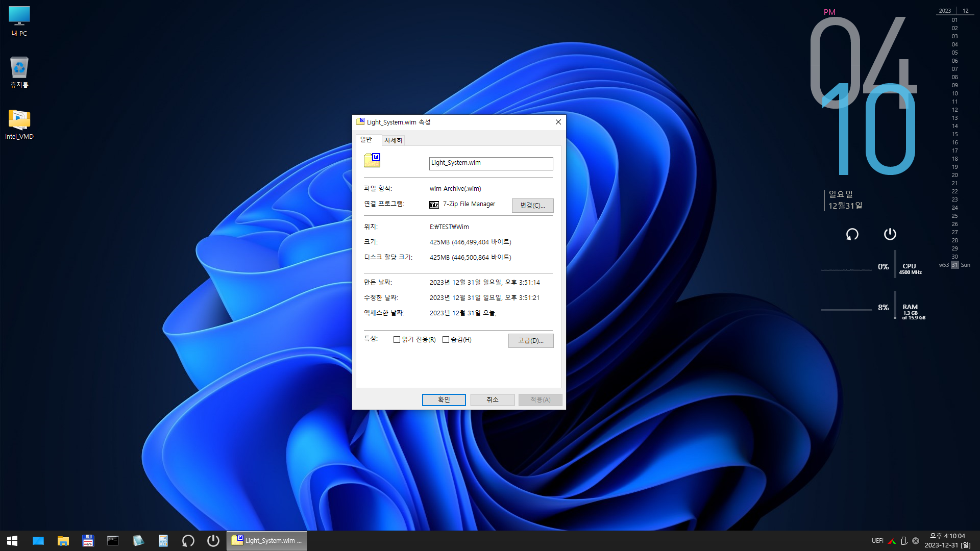
Task: Toggle the 숨김(H) checkbox
Action: tap(446, 340)
